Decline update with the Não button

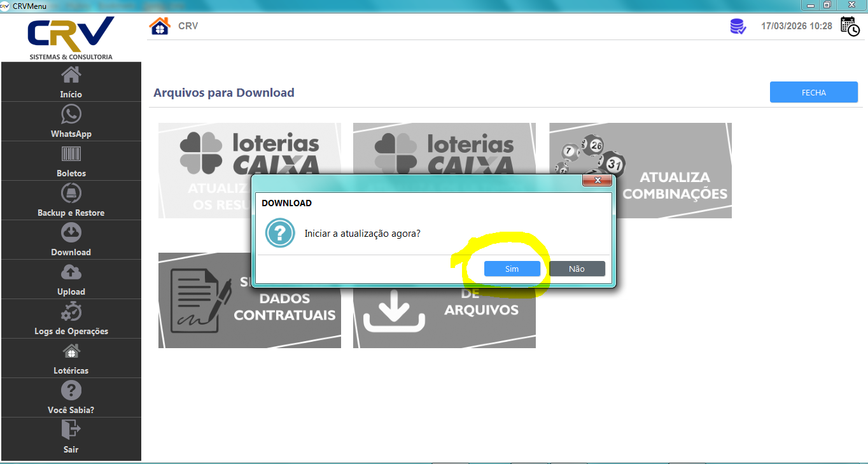[577, 269]
